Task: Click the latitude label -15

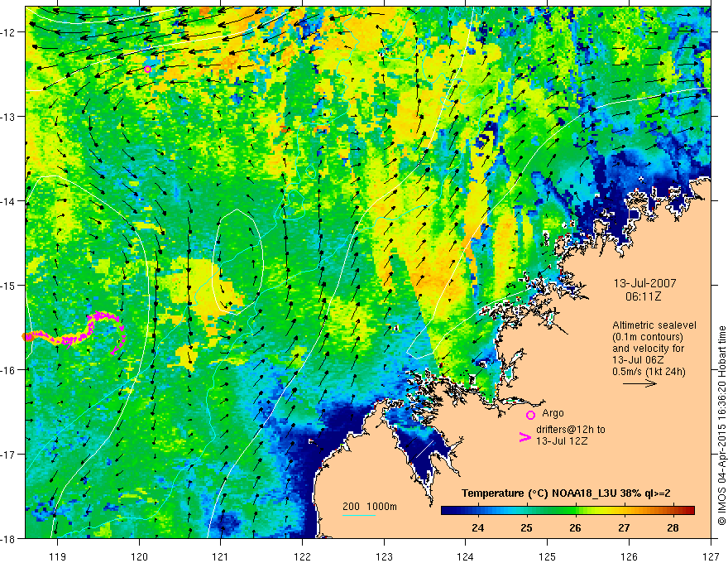Action: click(x=9, y=285)
